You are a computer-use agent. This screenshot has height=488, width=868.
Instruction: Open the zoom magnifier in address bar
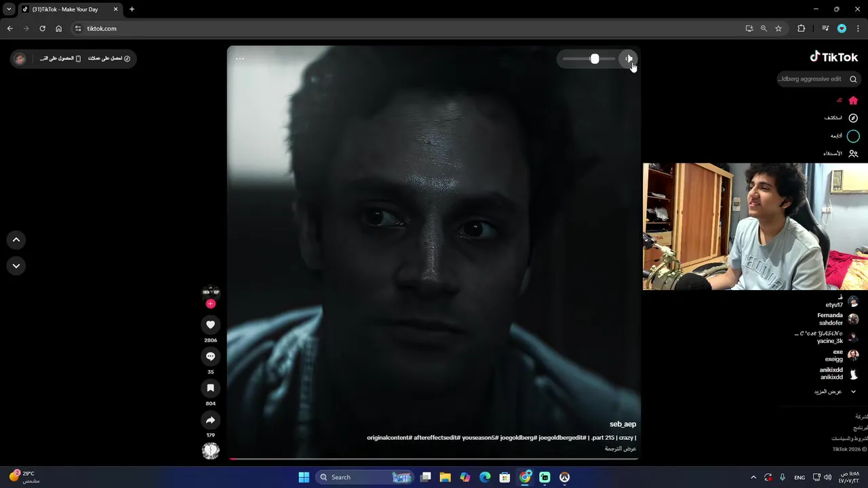coord(764,28)
